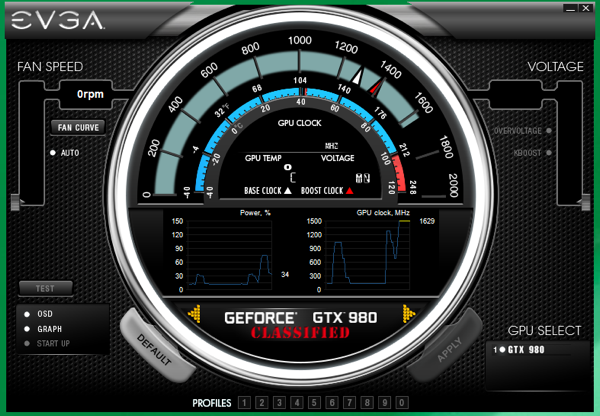Click the FAN SPEED heading
The image size is (600, 416).
click(50, 67)
